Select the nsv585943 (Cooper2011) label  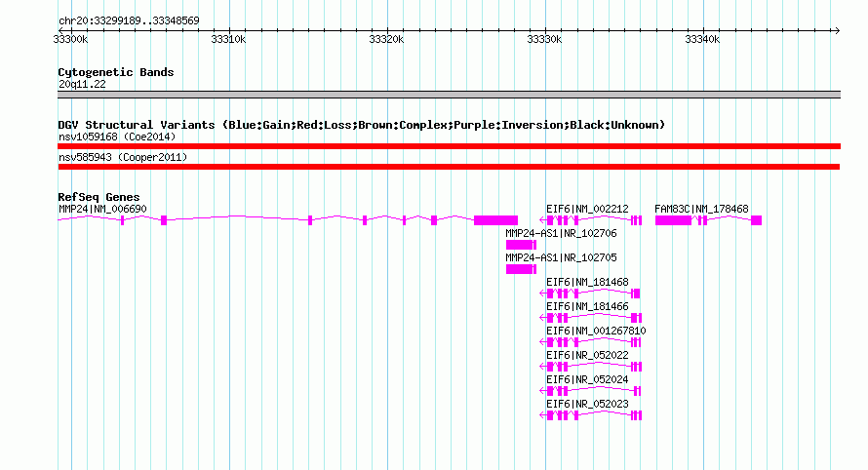[x=123, y=157]
